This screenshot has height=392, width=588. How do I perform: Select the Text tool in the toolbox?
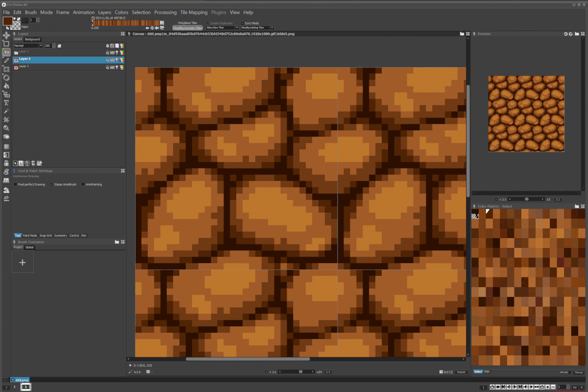point(6,103)
